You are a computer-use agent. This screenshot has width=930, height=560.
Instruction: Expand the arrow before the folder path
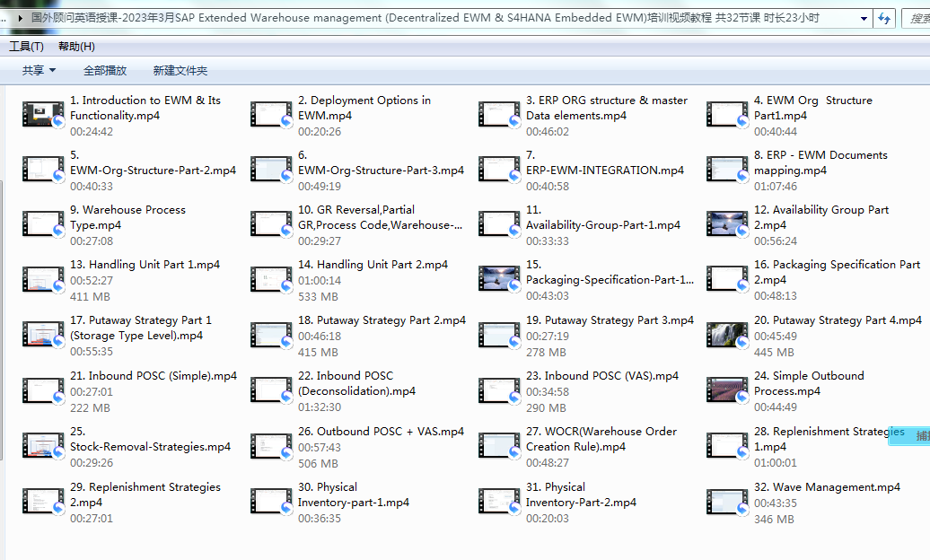pos(21,18)
